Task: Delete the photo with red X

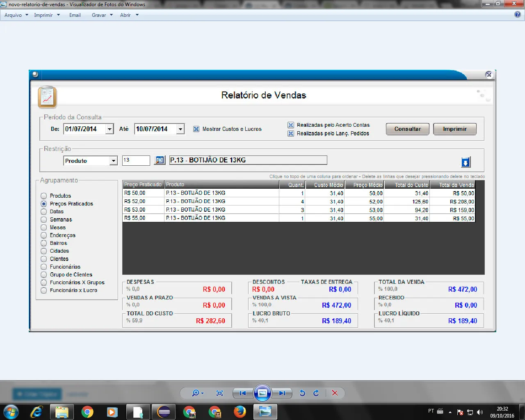Action: [335, 393]
